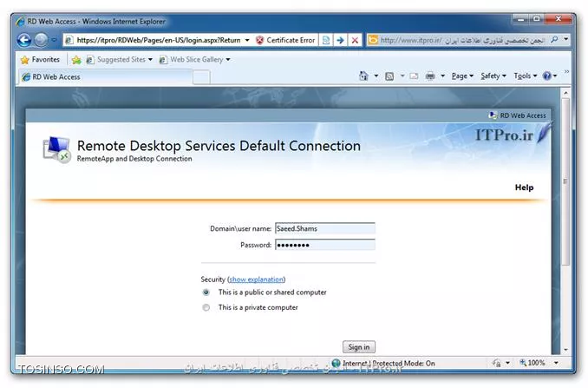Expand the address bar history dropdown

[247, 40]
